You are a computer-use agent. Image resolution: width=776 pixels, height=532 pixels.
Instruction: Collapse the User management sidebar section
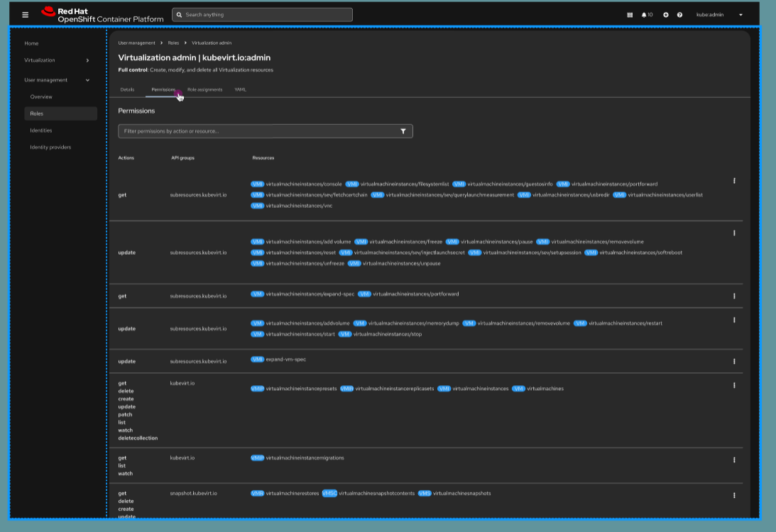click(x=57, y=80)
